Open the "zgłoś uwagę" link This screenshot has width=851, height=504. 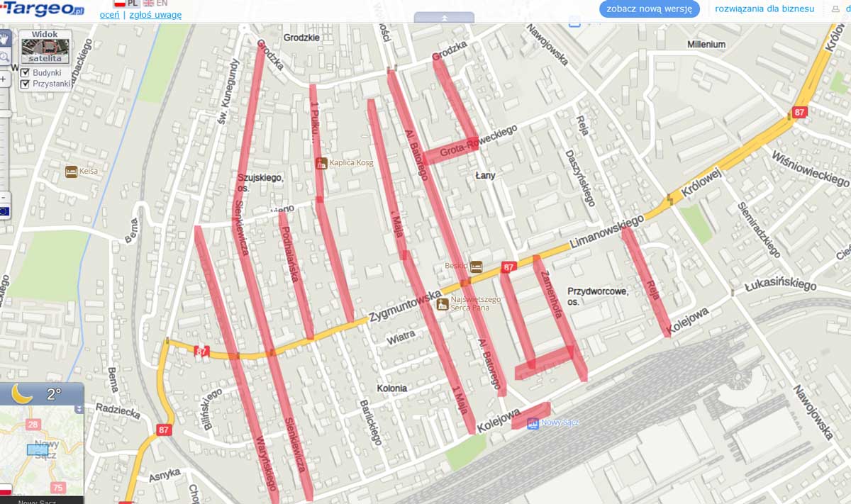click(x=155, y=15)
